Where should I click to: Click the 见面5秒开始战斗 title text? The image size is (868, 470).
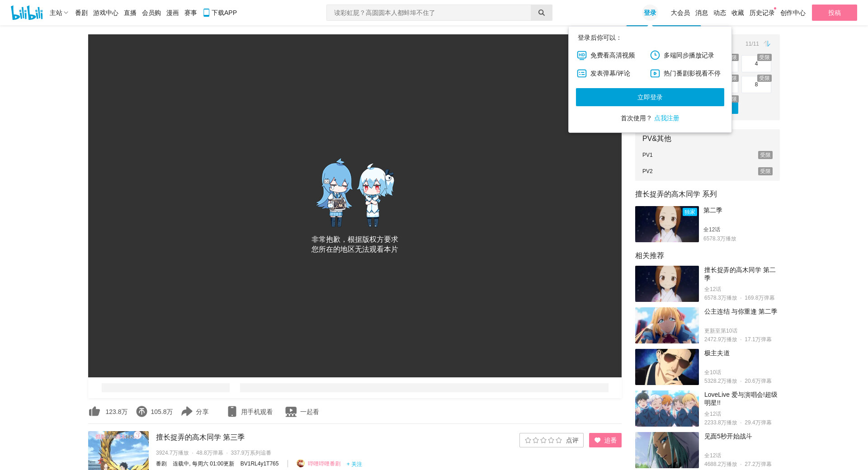[x=728, y=436]
